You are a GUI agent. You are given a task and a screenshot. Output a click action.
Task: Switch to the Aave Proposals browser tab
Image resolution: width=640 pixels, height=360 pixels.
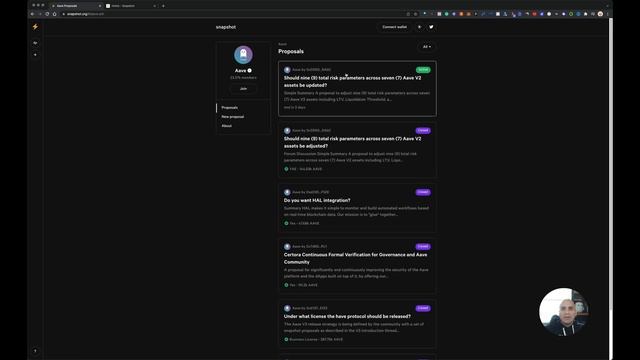(76, 6)
